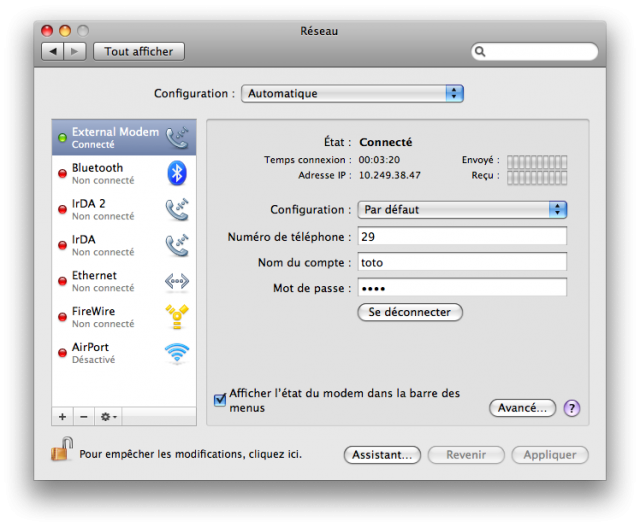Click red status dot beside Bluetooth
Image resolution: width=640 pixels, height=527 pixels.
[x=62, y=173]
